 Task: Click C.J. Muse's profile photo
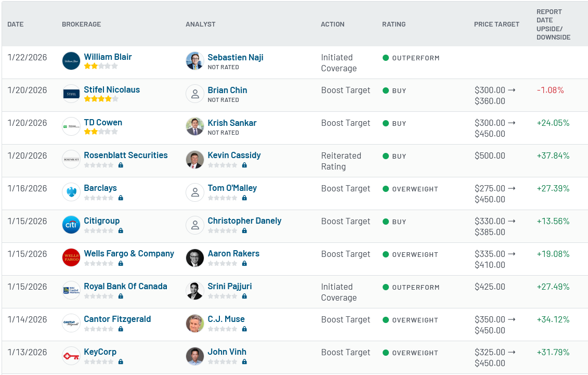pos(194,323)
